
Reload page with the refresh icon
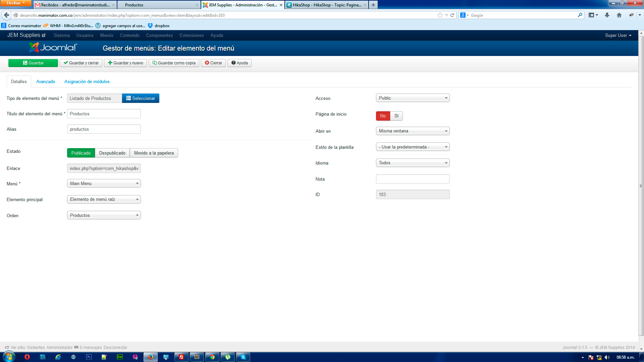452,15
